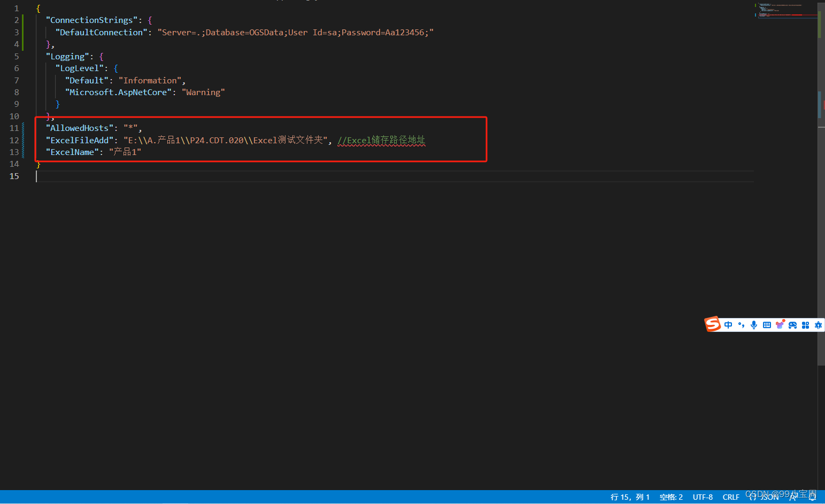Image resolution: width=825 pixels, height=504 pixels.
Task: Click the "ExcelName" key
Action: pyautogui.click(x=72, y=152)
